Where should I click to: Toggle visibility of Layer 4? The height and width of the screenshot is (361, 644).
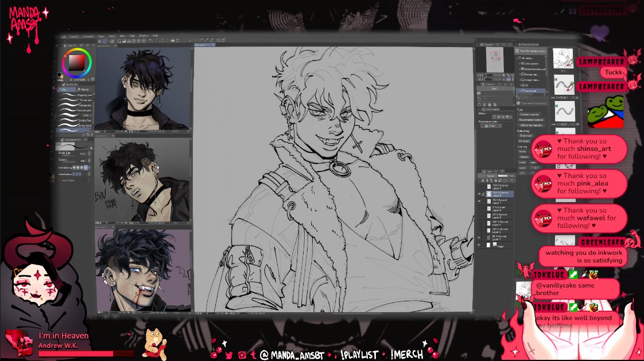[479, 223]
